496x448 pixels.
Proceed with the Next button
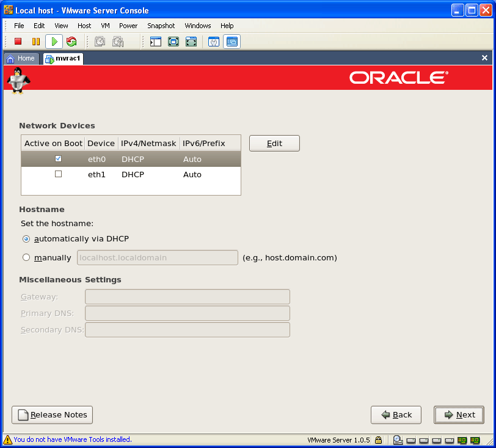(459, 415)
